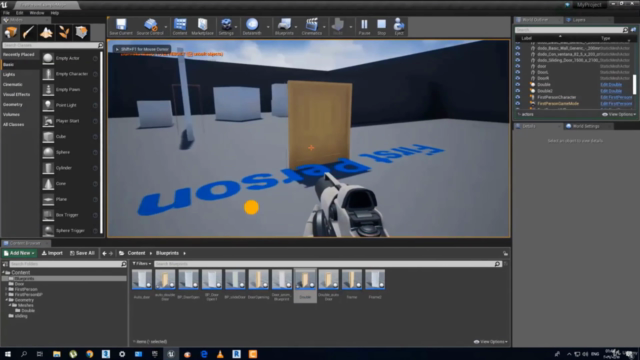Screen dimensions: 640x360
Task: Open the Content toolbar icon
Action: click(x=180, y=27)
